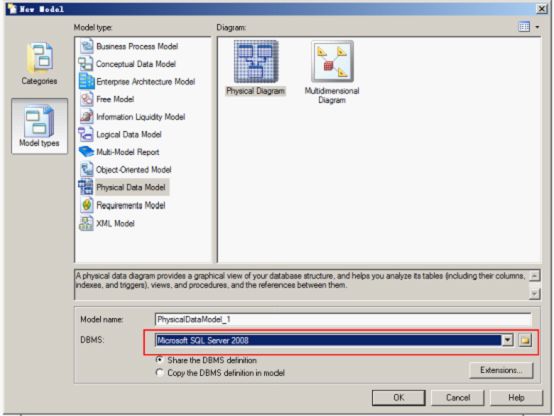Select XML Model label
Image resolution: width=554 pixels, height=416 pixels.
pos(116,223)
